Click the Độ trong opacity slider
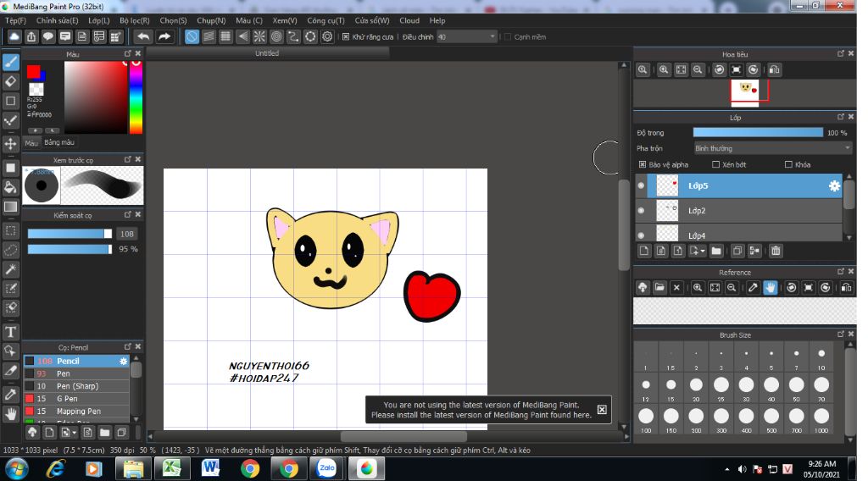 [758, 133]
